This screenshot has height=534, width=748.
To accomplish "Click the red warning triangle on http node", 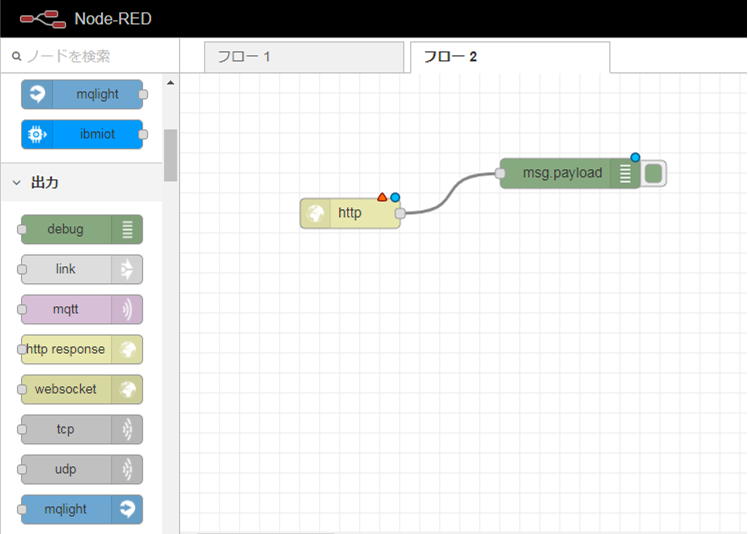I will tap(382, 197).
